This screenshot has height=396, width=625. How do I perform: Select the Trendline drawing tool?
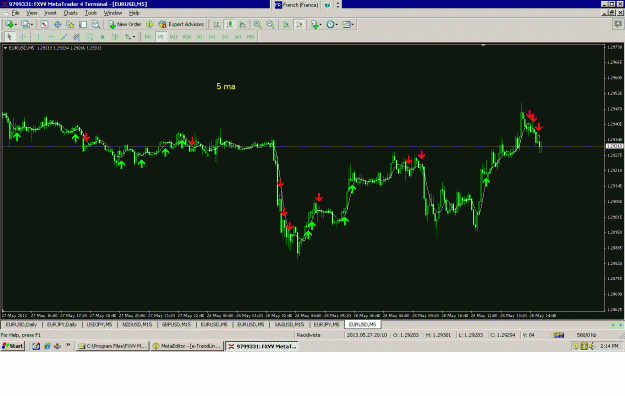tap(64, 37)
